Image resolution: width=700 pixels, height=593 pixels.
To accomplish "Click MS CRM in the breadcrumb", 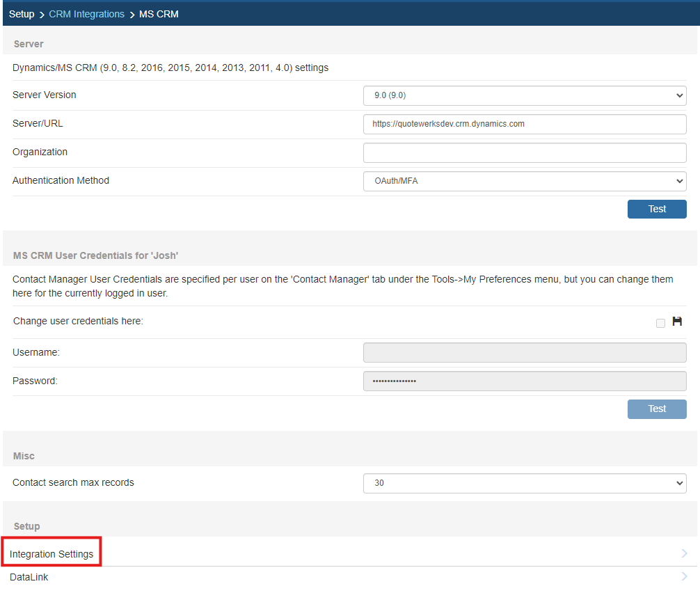I will (x=159, y=15).
